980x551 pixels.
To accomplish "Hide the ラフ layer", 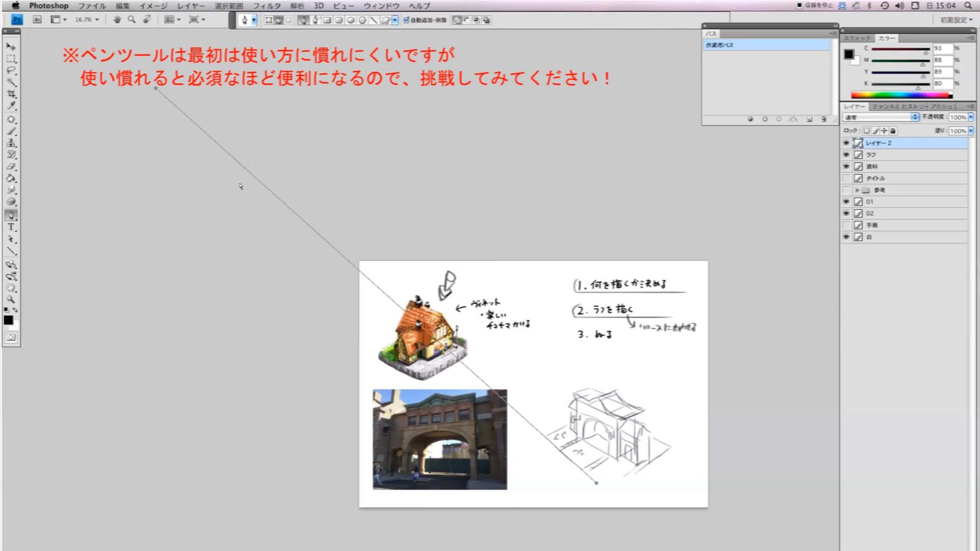I will point(846,155).
